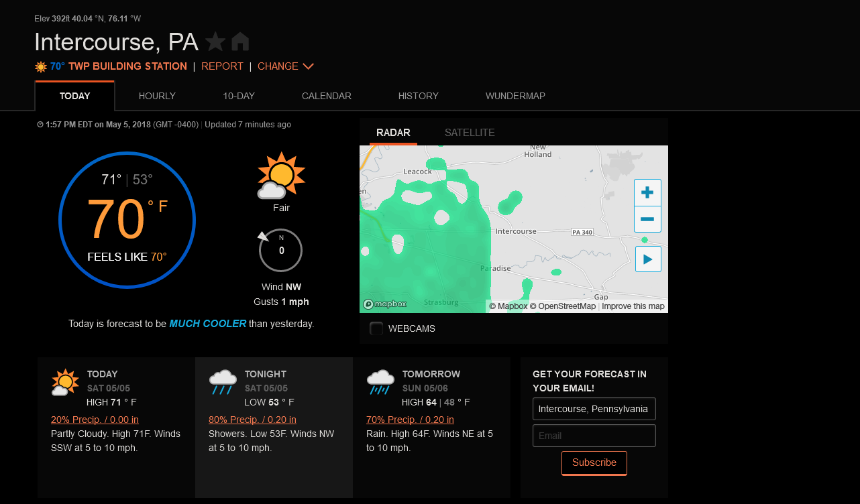Click the Subscribe button
This screenshot has width=860, height=504.
pyautogui.click(x=594, y=462)
